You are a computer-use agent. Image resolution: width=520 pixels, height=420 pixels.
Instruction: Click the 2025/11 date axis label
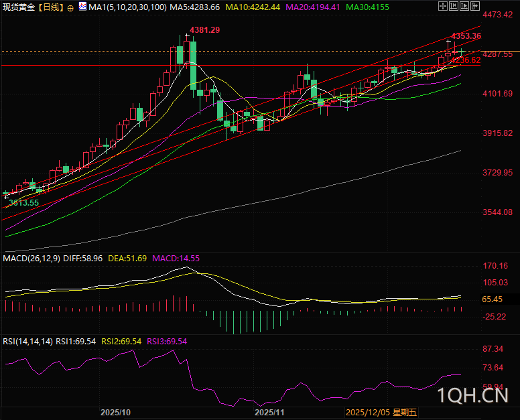(x=269, y=413)
